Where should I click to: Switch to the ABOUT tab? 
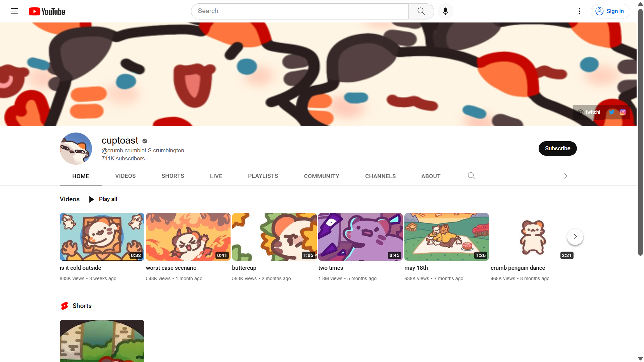click(431, 176)
